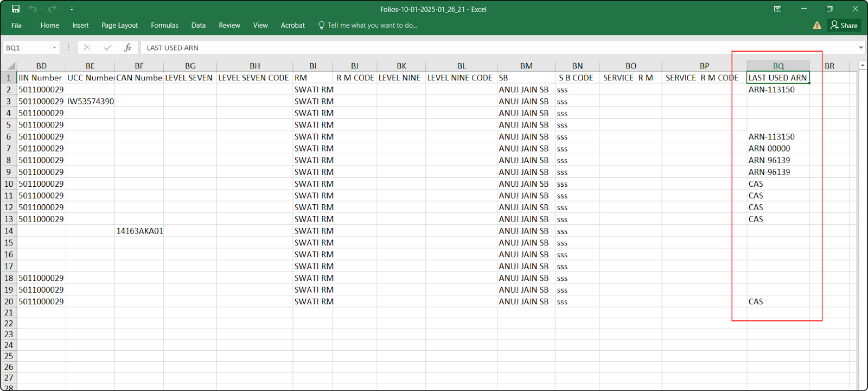Open the Undo history dropdown arrow
Viewport: 868px width, 391px height.
click(41, 9)
